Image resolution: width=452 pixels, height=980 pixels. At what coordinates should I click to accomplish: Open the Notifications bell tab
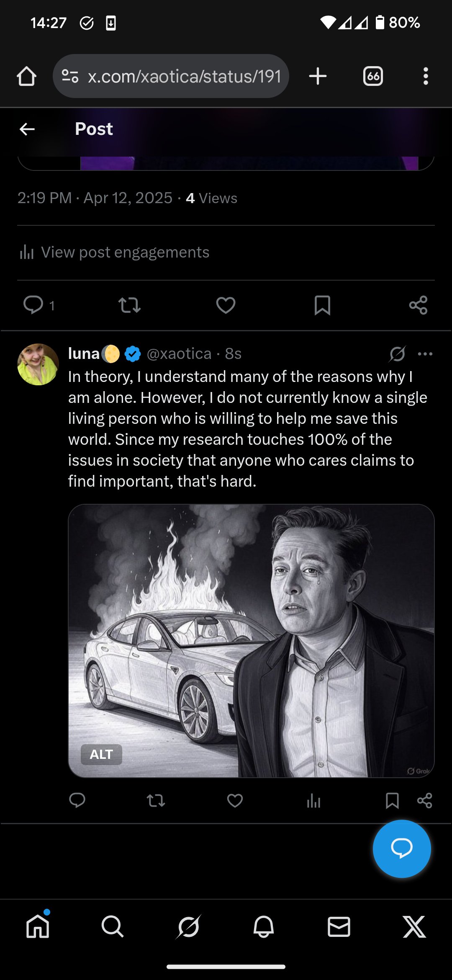264,926
